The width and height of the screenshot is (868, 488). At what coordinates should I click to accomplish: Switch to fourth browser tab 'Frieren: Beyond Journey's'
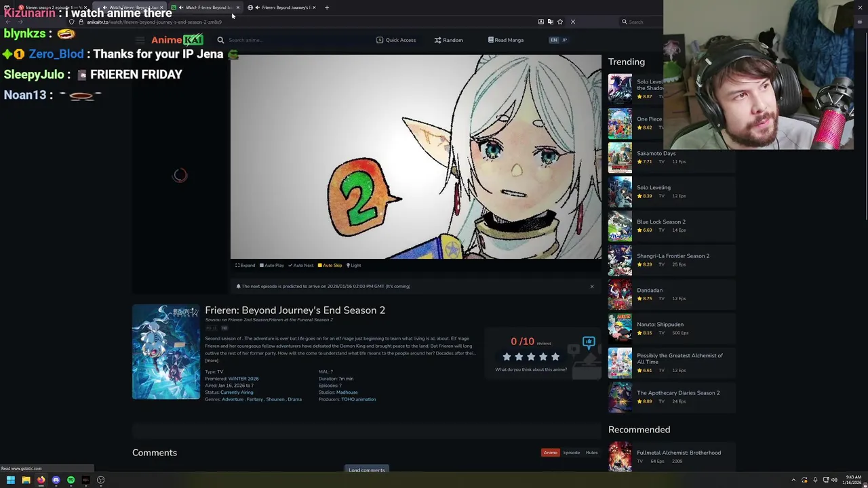pos(281,7)
